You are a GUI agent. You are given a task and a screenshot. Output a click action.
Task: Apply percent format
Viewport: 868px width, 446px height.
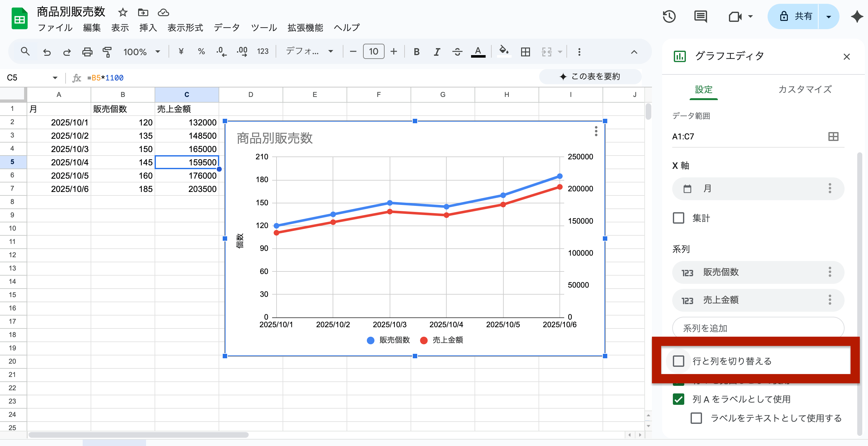pyautogui.click(x=201, y=52)
